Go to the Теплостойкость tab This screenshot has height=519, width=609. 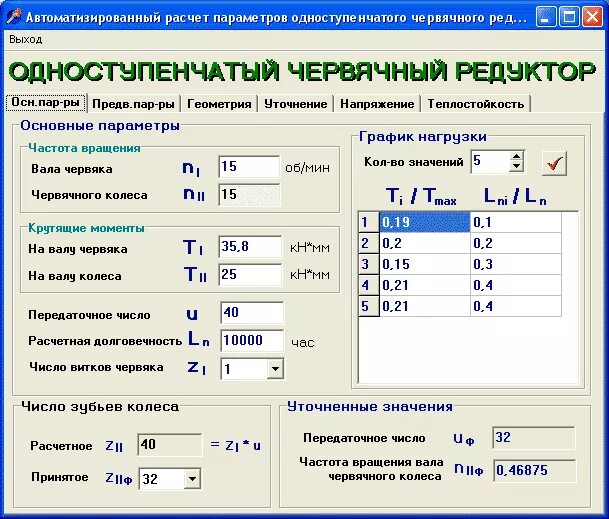(476, 104)
